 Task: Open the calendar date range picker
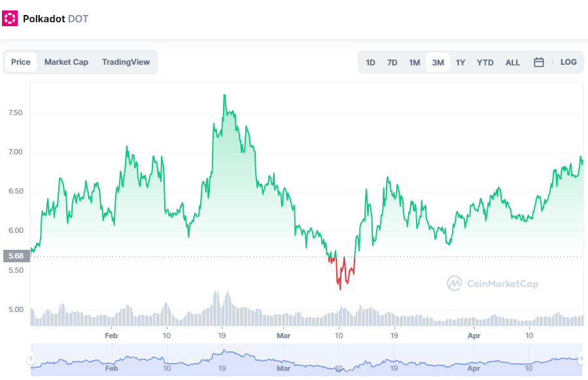(538, 62)
